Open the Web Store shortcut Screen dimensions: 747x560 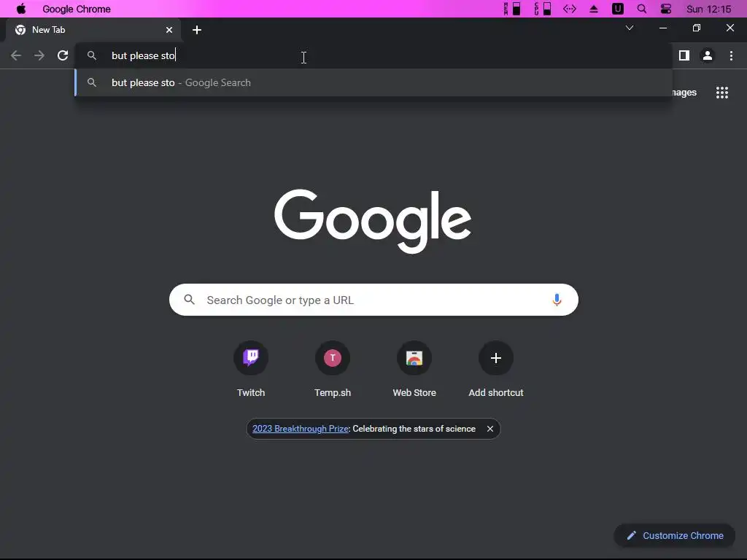414,369
